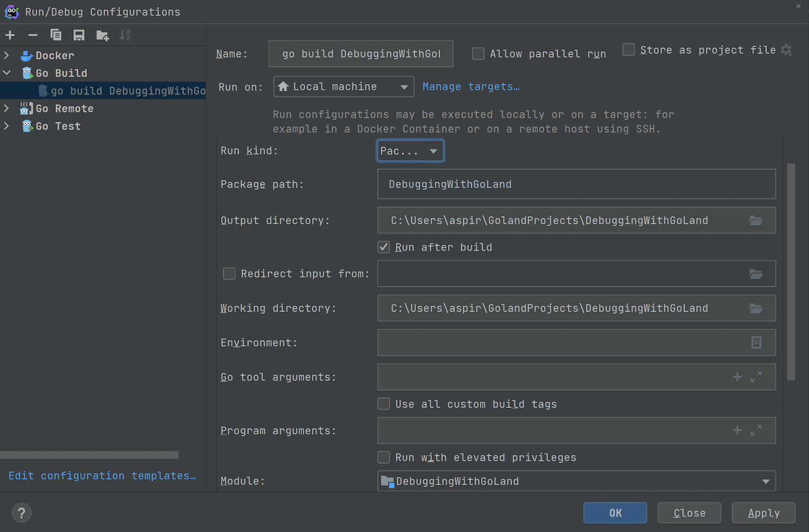
Task: Expand the Go tool arguments field
Action: point(756,377)
